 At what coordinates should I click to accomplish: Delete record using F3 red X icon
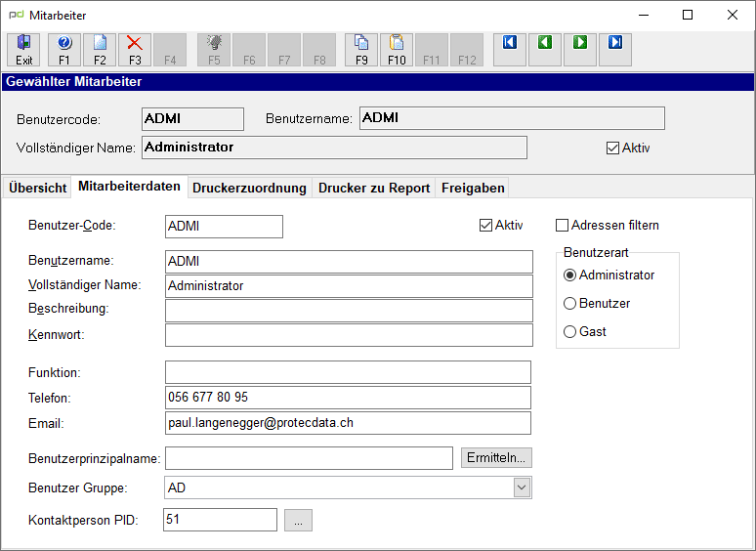pyautogui.click(x=135, y=50)
